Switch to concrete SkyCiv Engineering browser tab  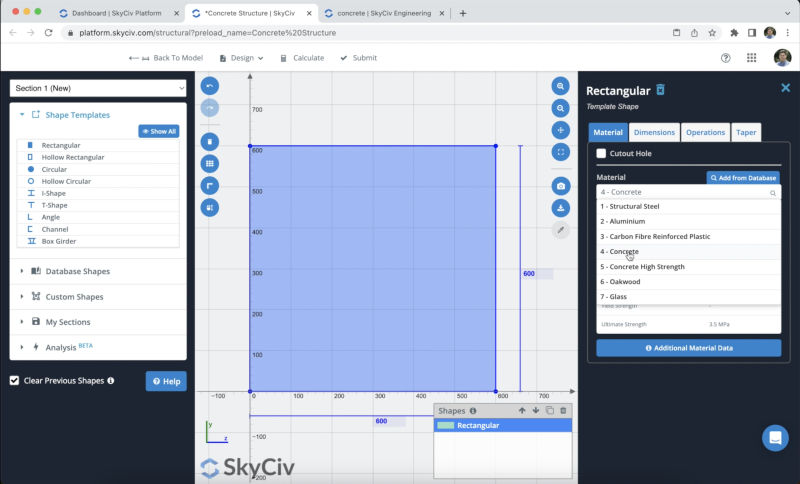384,13
